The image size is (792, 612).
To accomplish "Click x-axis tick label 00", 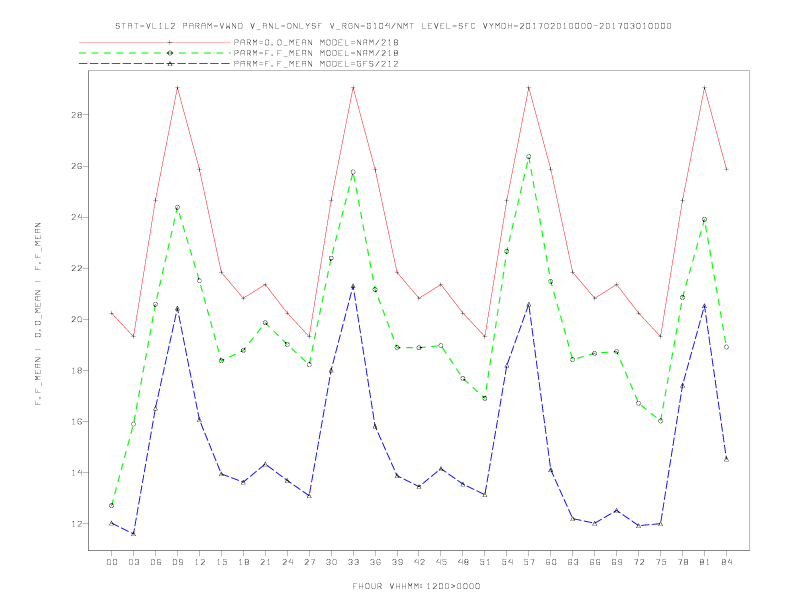I will [112, 562].
